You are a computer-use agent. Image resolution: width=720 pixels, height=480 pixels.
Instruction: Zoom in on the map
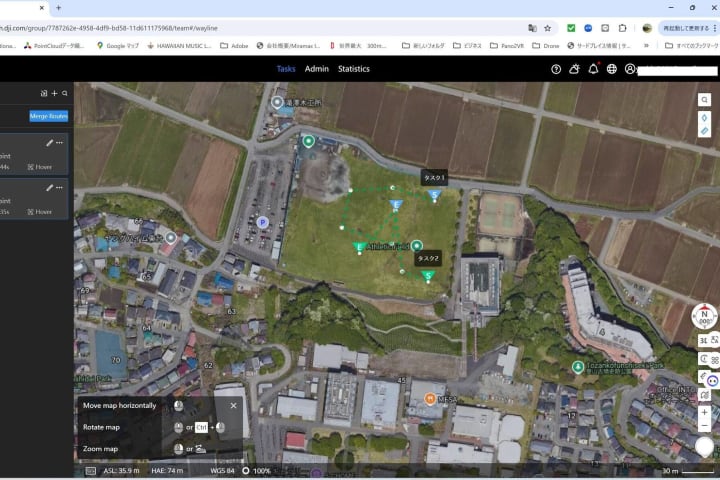(x=704, y=412)
